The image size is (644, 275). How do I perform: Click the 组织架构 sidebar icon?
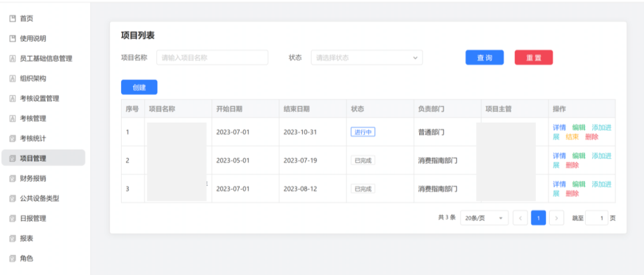tap(13, 79)
